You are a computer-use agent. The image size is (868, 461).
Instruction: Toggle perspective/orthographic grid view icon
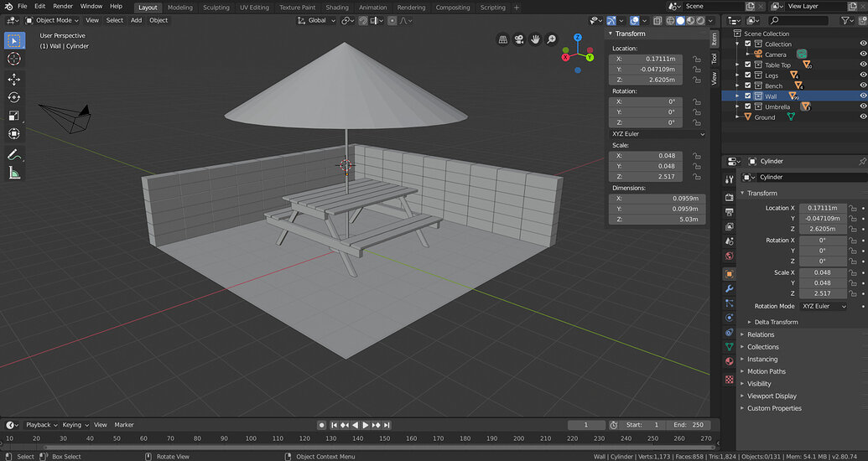(502, 39)
